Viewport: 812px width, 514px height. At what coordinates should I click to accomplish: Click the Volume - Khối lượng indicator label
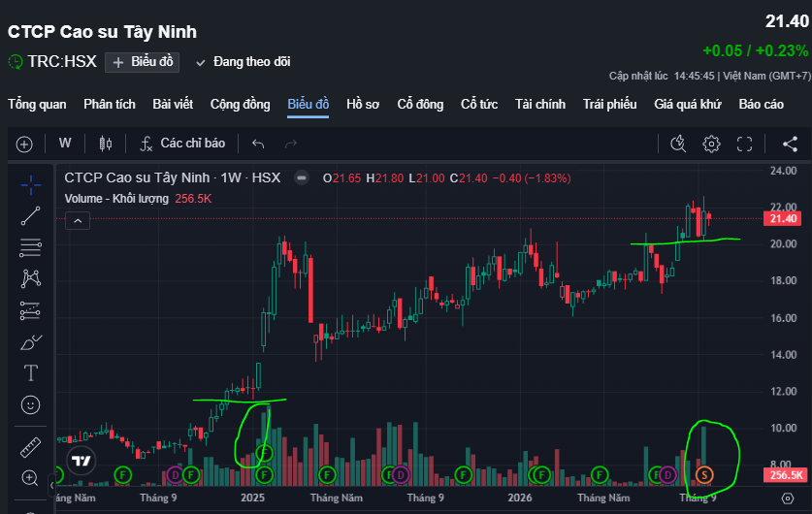click(x=116, y=199)
